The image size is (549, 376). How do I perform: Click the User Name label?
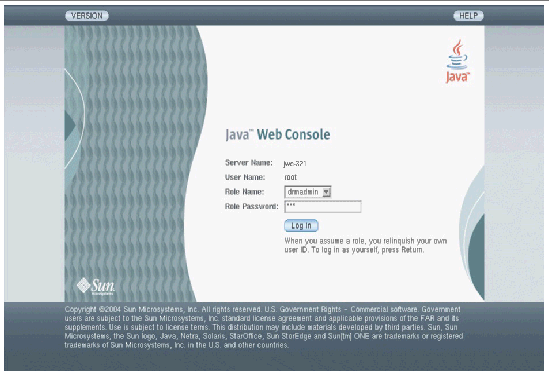[x=245, y=177]
